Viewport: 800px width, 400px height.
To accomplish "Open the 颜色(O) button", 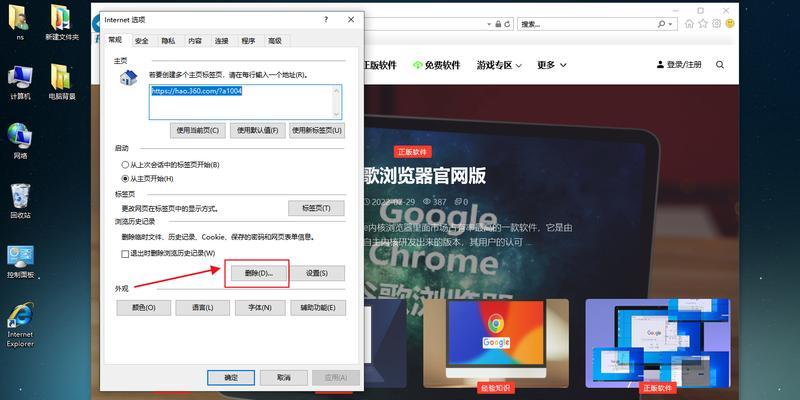I will click(x=144, y=308).
